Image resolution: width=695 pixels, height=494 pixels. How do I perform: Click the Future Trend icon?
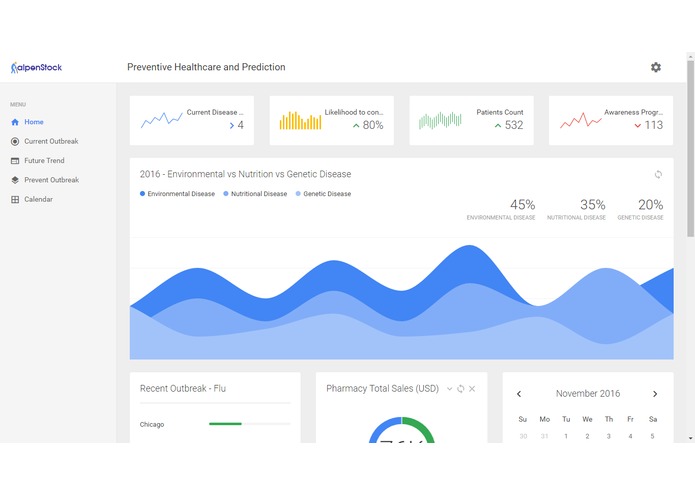pos(15,161)
